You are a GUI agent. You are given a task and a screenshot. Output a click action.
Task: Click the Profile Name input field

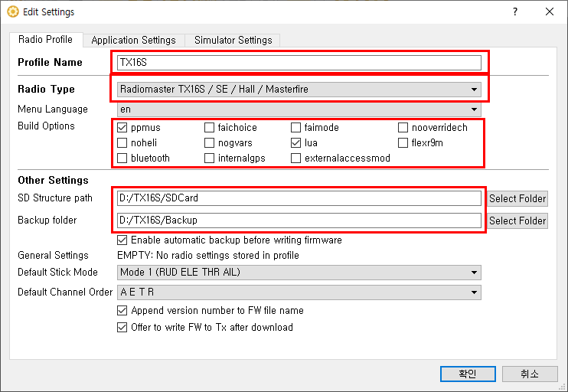299,63
